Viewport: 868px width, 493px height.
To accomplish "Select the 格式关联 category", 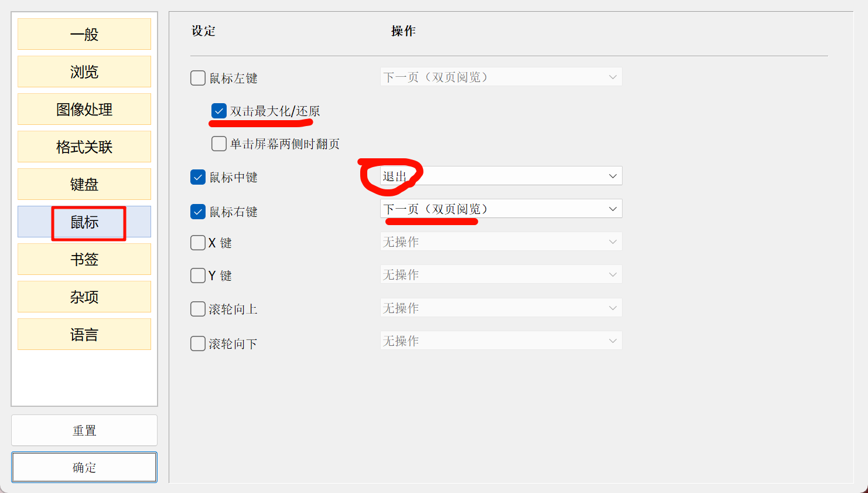I will pyautogui.click(x=84, y=147).
